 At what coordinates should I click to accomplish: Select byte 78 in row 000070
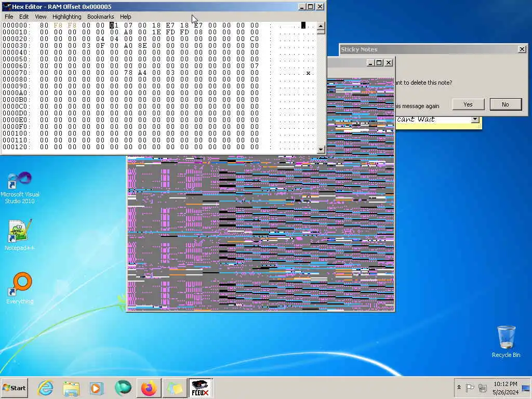click(x=128, y=73)
